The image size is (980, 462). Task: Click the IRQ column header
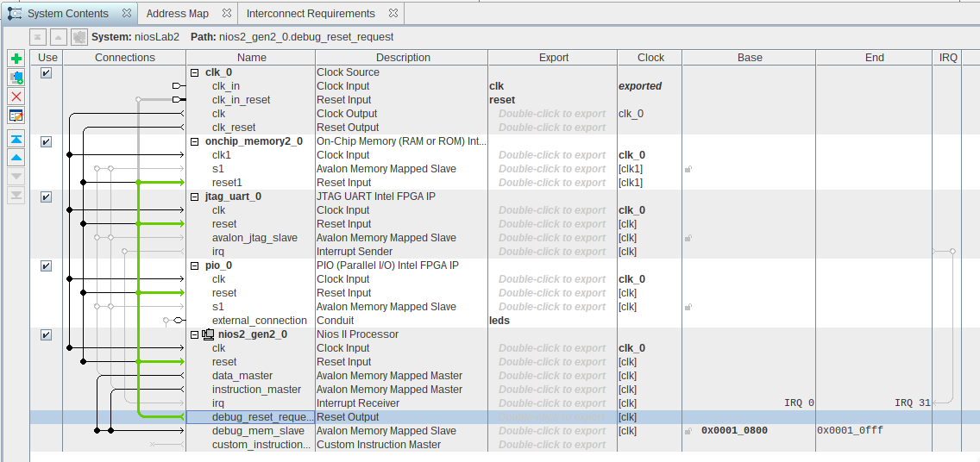[x=948, y=58]
